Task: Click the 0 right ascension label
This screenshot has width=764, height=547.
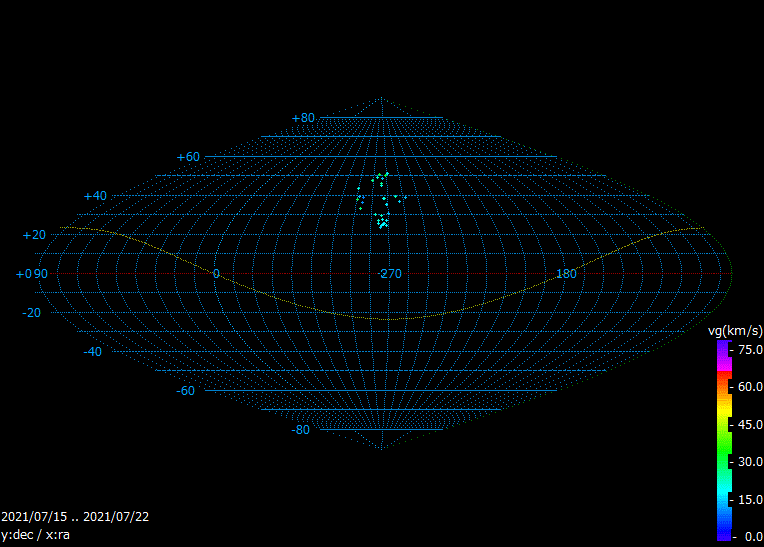Action: 216,274
